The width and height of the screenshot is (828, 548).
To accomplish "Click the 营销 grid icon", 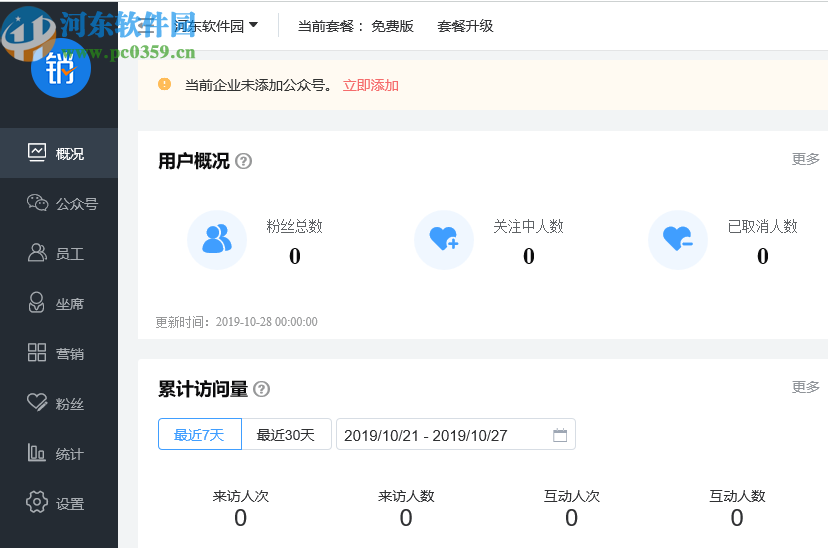I will 37,352.
